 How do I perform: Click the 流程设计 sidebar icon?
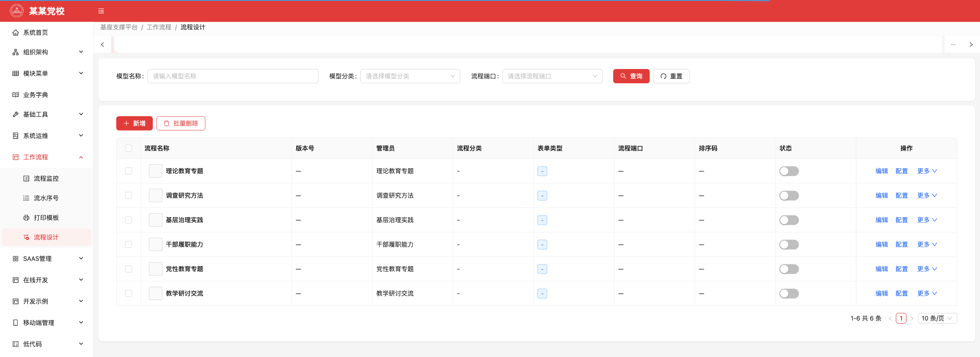click(26, 237)
